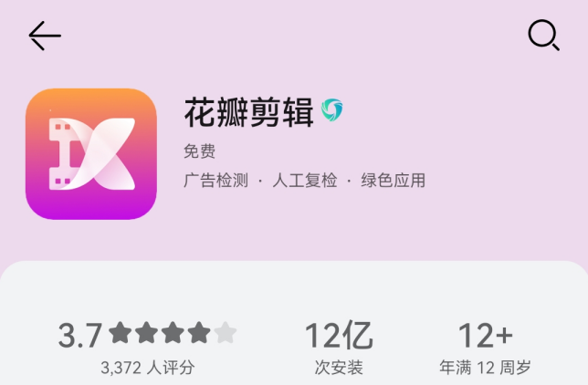The width and height of the screenshot is (588, 385).
Task: Tap the fourth rating star
Action: 199,332
